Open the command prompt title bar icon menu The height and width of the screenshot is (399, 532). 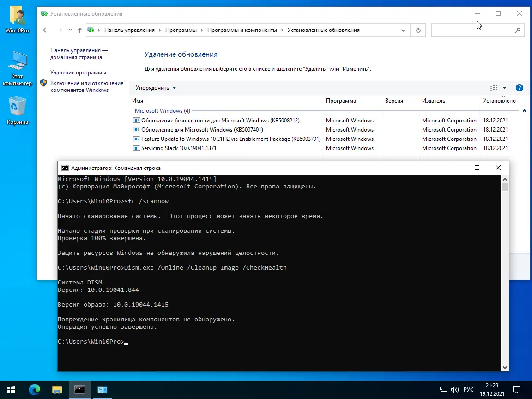65,168
